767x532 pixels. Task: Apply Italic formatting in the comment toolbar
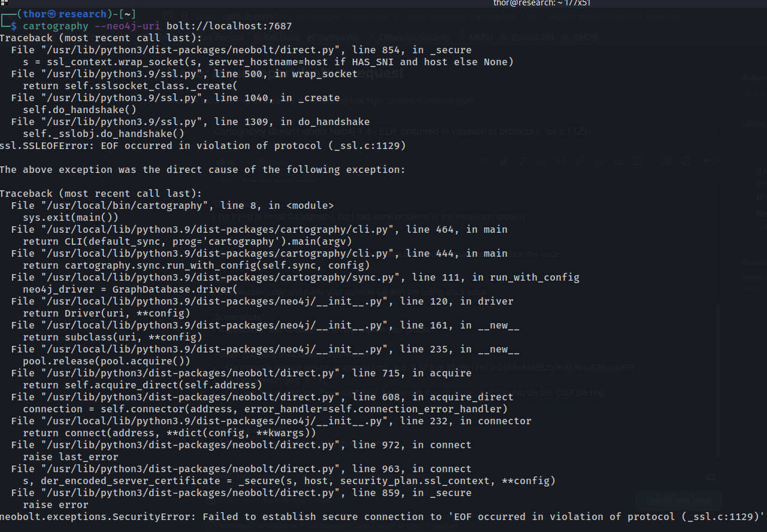click(522, 160)
